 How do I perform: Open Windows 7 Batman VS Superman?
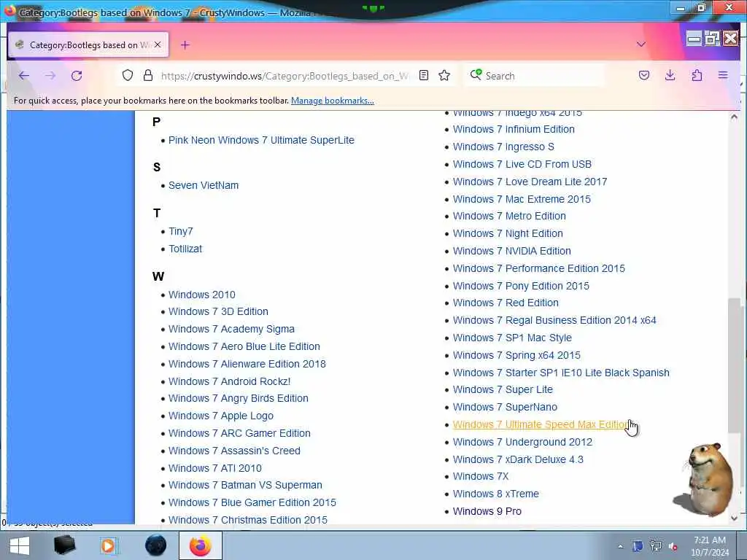pos(245,485)
